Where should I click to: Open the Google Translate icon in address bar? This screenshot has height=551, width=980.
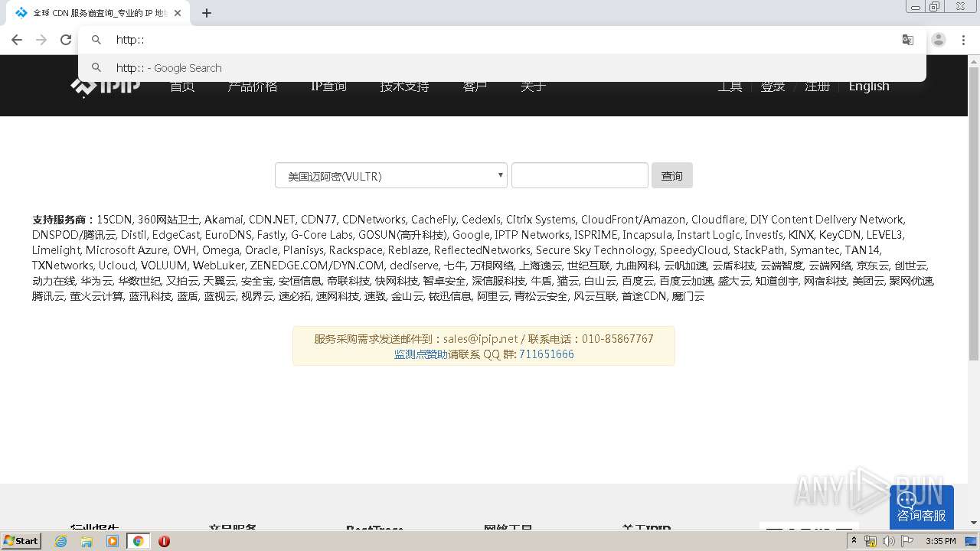(x=908, y=40)
